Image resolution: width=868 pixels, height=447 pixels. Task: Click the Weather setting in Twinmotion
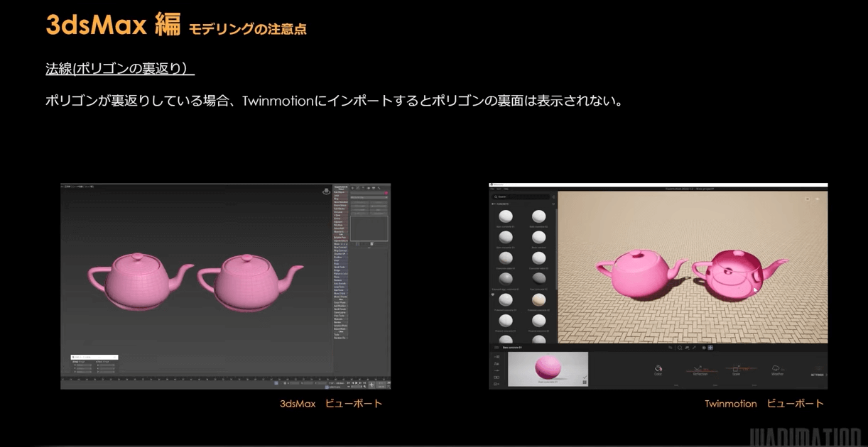(x=777, y=370)
